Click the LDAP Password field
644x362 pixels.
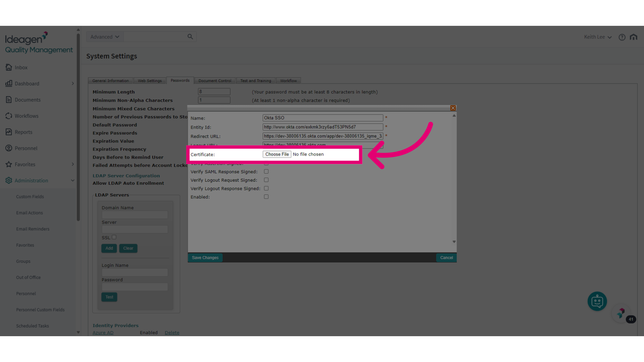135,287
